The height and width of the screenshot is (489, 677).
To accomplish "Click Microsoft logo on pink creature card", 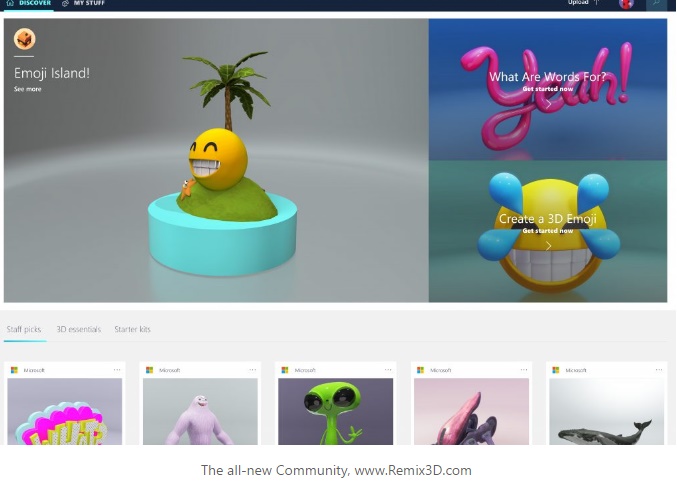I will point(421,370).
